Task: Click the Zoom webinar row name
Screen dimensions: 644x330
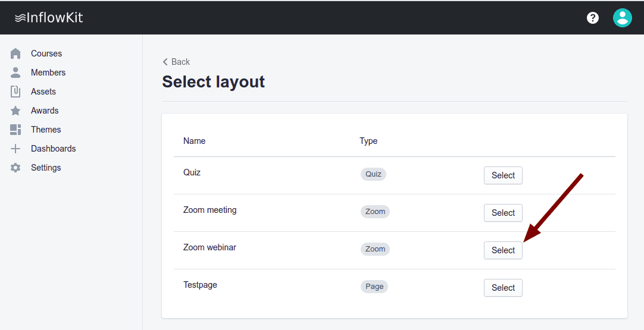Action: pyautogui.click(x=210, y=247)
